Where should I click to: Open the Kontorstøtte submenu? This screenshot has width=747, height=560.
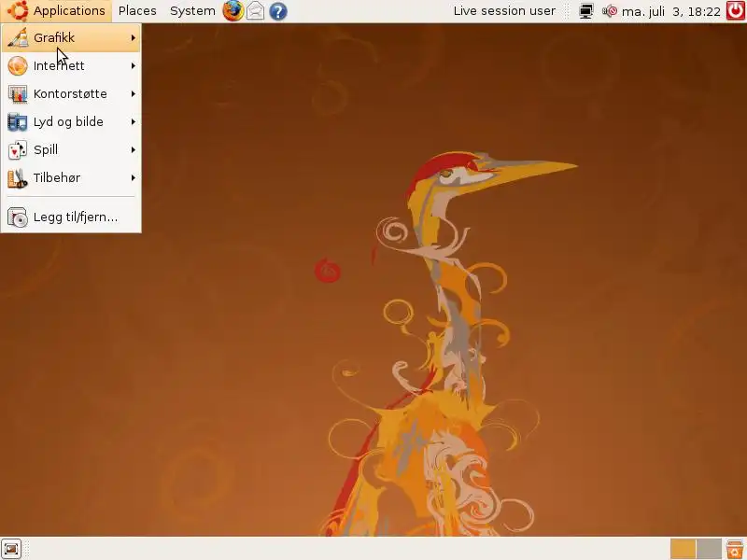pos(71,94)
